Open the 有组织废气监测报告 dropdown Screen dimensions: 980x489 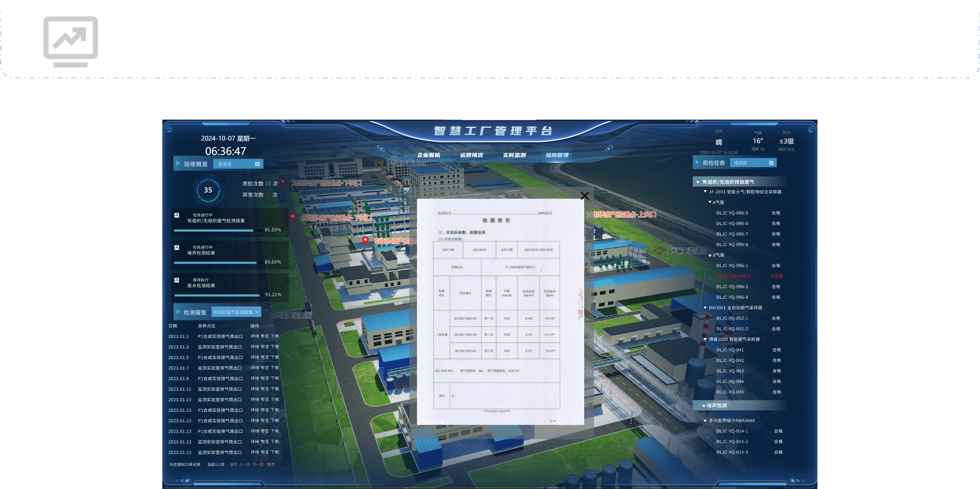(x=236, y=312)
